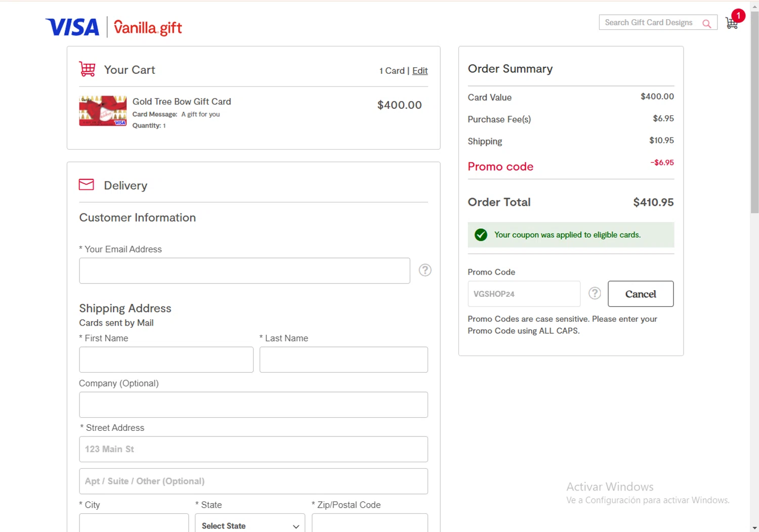Screen dimensions: 759x532
Task: Click the Last Name input field
Action: (344, 360)
